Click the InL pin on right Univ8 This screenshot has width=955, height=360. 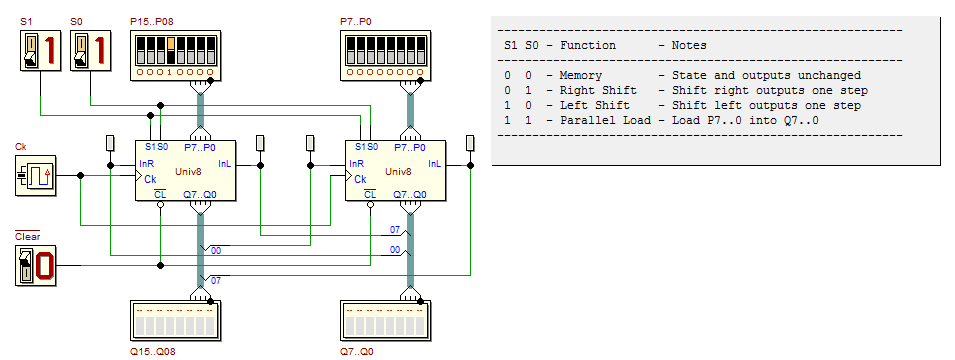pyautogui.click(x=435, y=164)
